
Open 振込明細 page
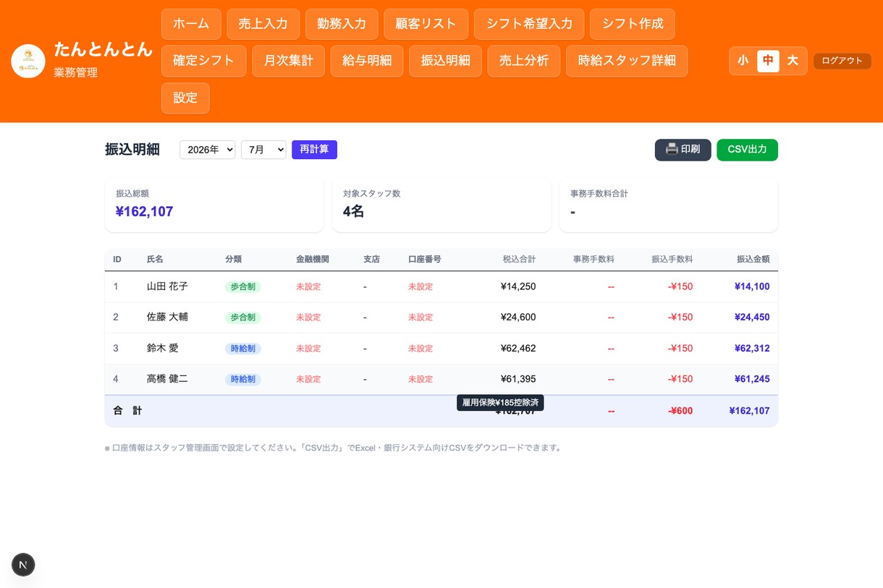446,61
